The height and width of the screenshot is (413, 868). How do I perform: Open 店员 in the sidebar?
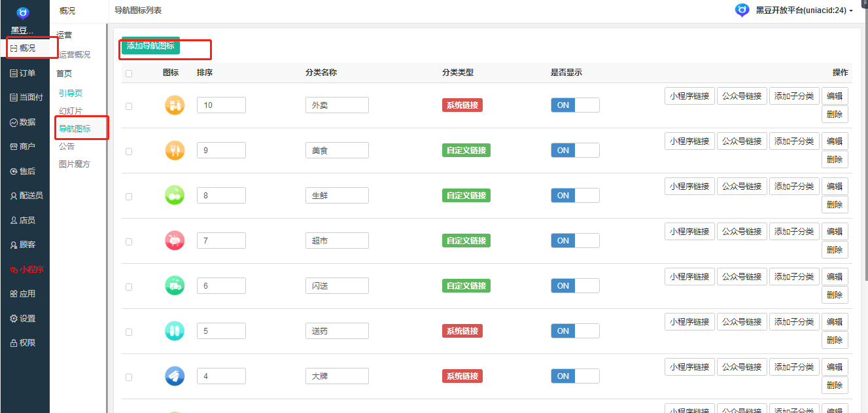coord(23,220)
